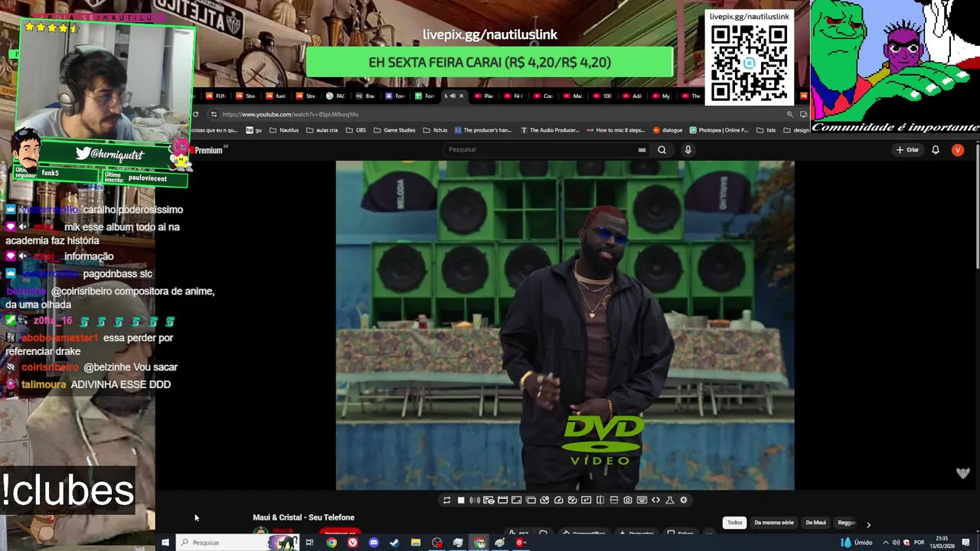Open the Itch.io bookmarks folder
The height and width of the screenshot is (551, 980).
435,130
